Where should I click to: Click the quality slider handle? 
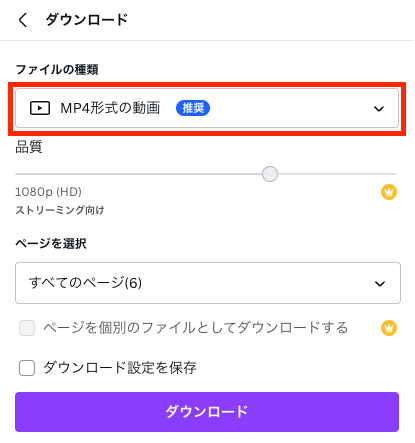tap(270, 174)
